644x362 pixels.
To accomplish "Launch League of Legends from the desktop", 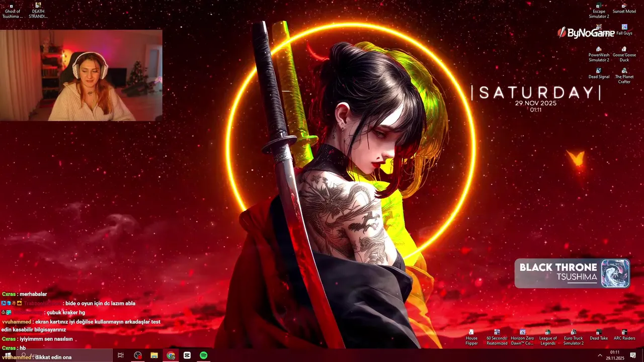I will [548, 338].
